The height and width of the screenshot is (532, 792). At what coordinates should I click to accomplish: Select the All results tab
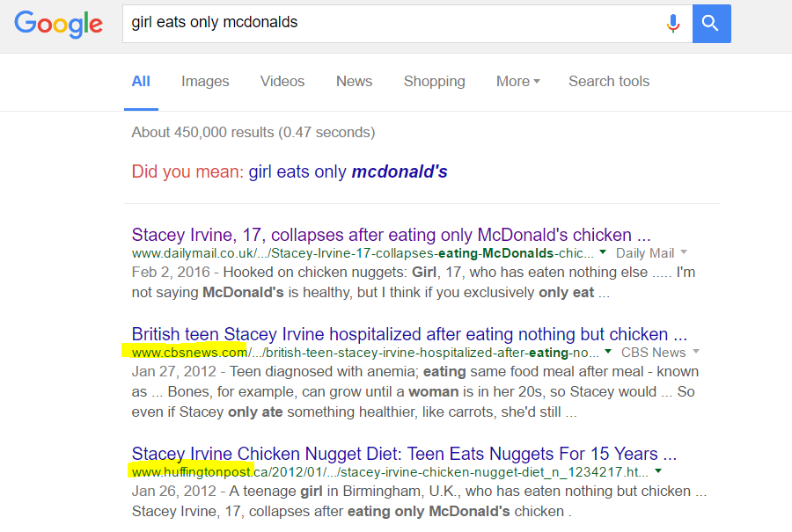coord(141,81)
